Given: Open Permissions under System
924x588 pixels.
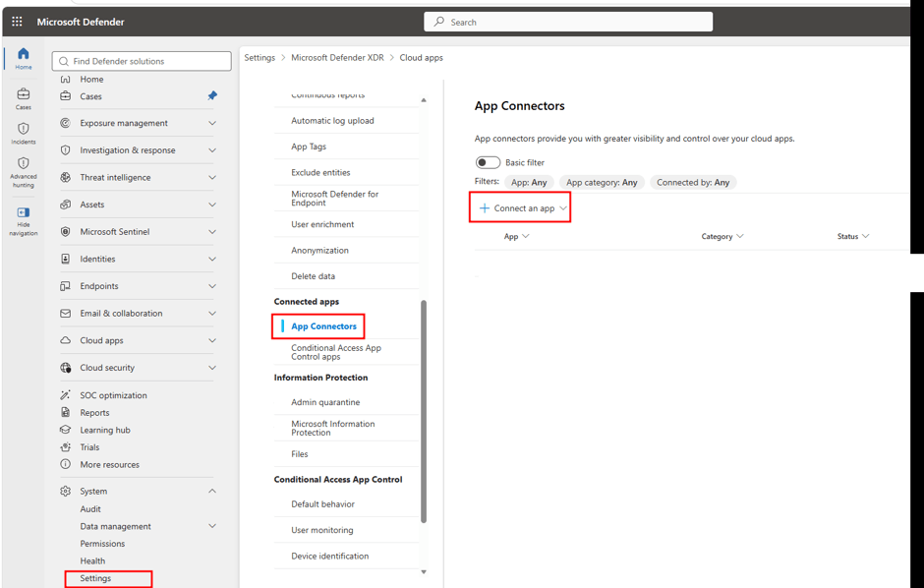Looking at the screenshot, I should [x=102, y=544].
